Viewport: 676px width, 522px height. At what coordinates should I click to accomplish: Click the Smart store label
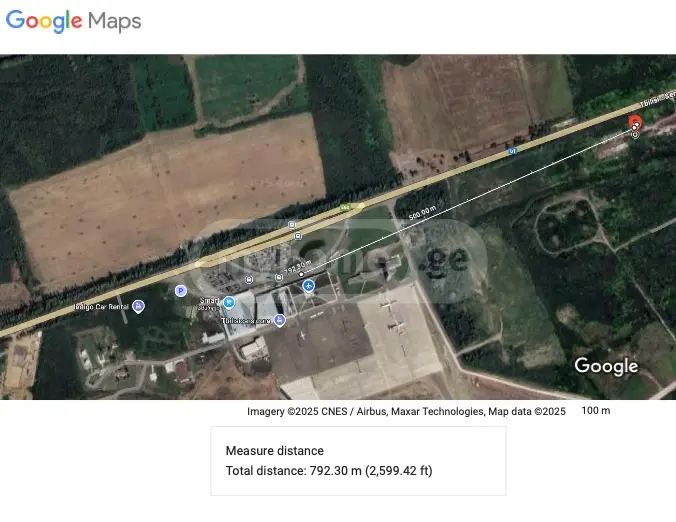pyautogui.click(x=210, y=303)
